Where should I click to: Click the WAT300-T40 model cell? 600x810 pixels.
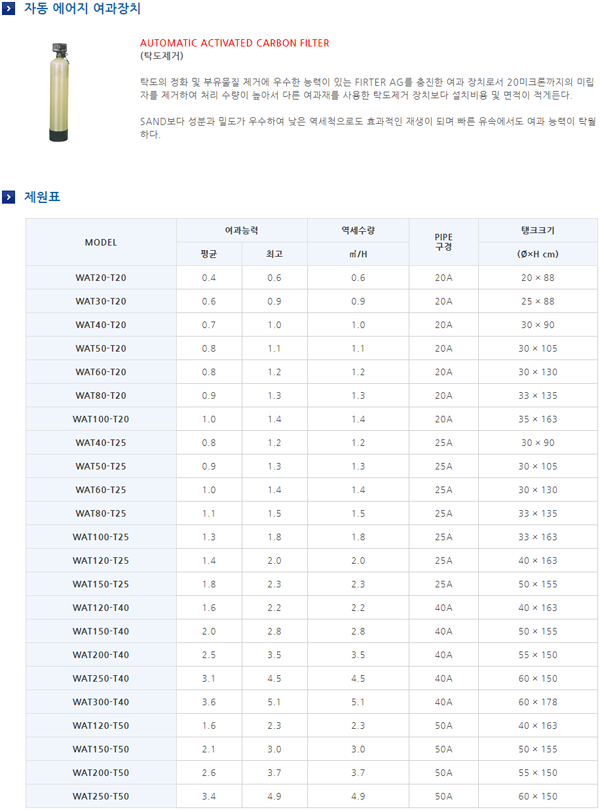click(x=100, y=702)
